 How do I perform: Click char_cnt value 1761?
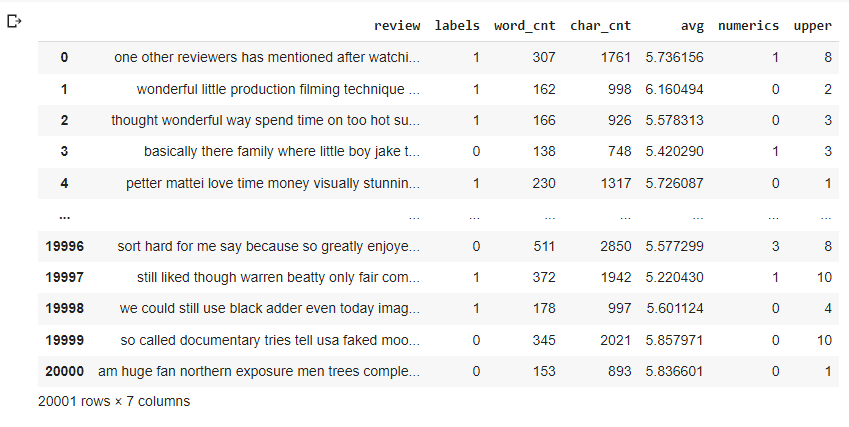click(616, 57)
